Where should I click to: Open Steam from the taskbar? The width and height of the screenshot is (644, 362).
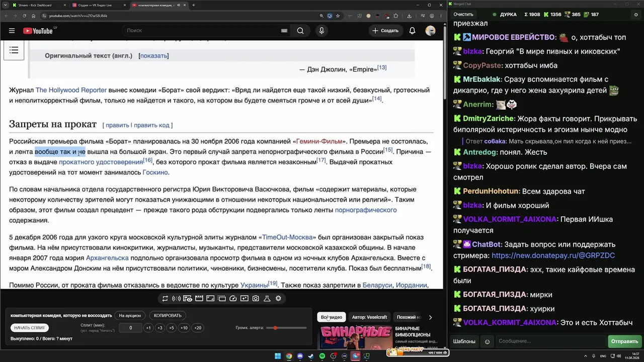311,356
